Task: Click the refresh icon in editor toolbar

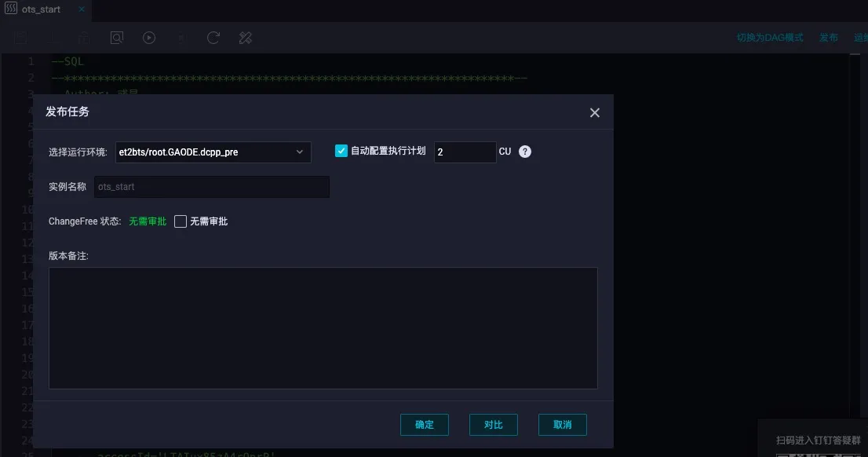Action: (213, 38)
